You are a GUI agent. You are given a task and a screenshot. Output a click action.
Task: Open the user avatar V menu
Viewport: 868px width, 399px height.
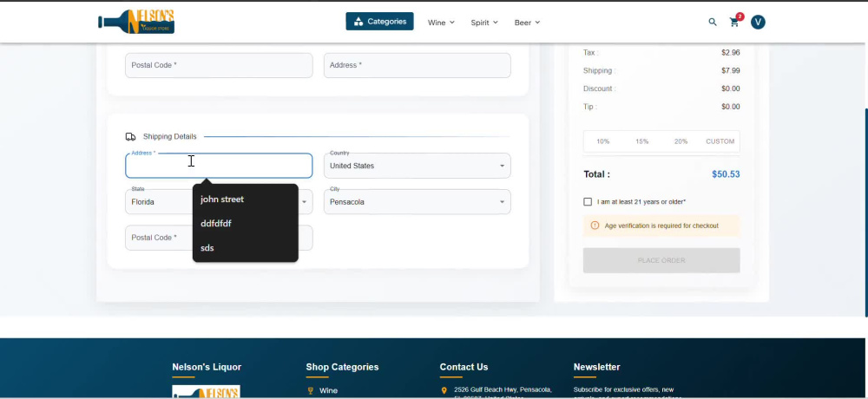pos(758,23)
